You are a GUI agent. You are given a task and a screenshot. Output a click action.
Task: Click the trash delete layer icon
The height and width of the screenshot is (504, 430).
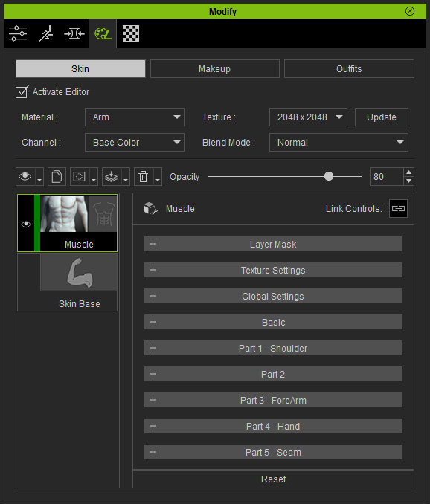coord(143,176)
